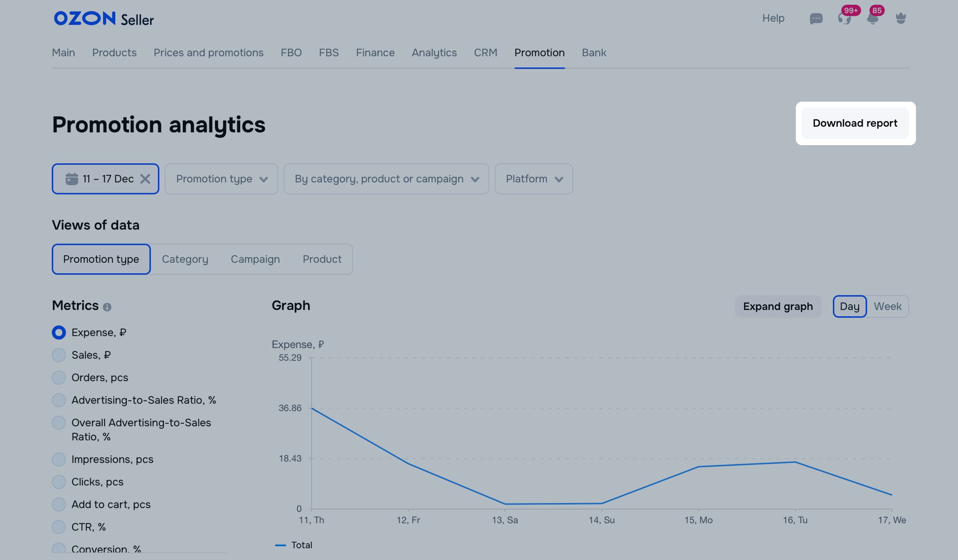Click the Download report button

click(855, 123)
